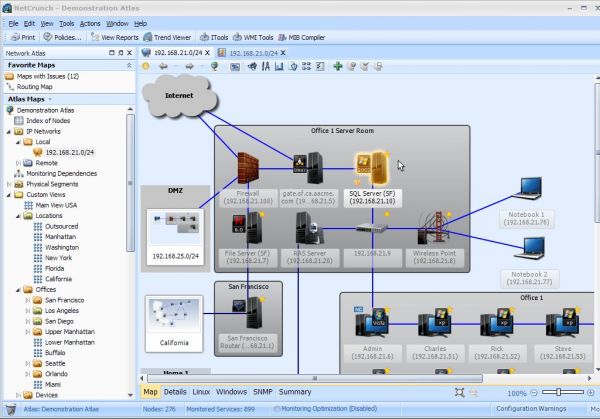Expand the Remote folder node
This screenshot has height=419, width=600.
pos(18,163)
